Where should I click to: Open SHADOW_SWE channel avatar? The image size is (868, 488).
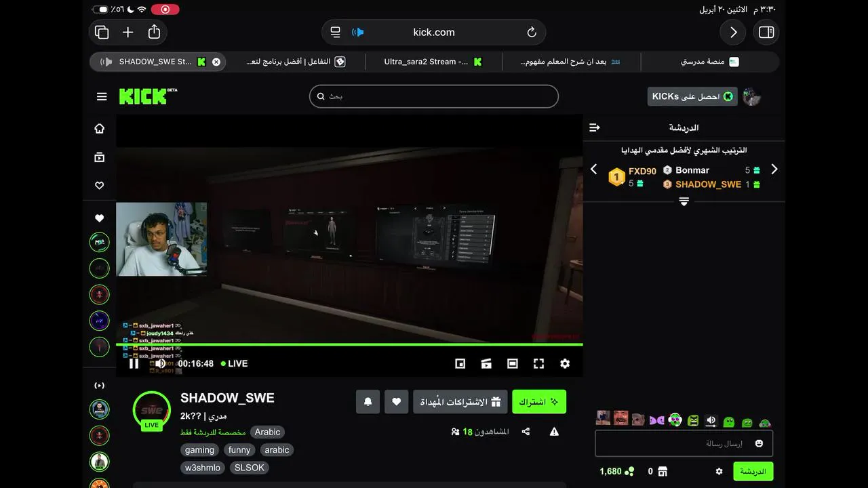click(x=151, y=410)
